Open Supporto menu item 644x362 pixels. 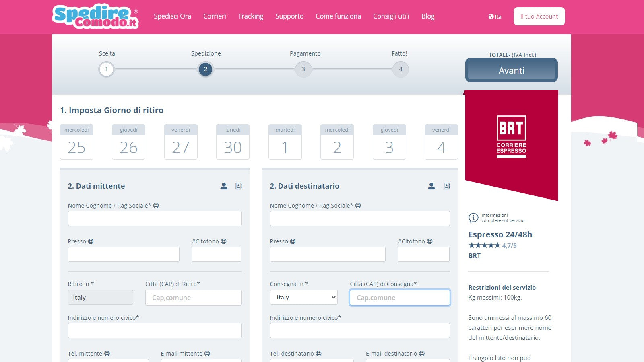[289, 16]
